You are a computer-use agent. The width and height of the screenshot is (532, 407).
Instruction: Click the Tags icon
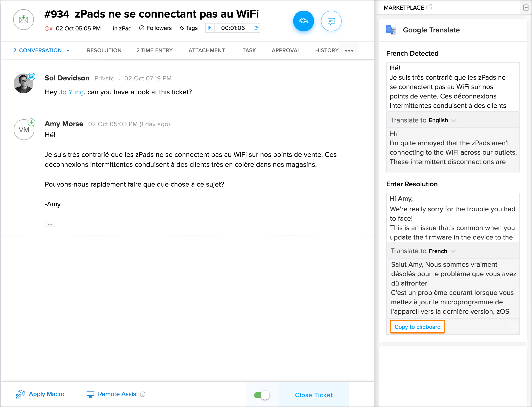pyautogui.click(x=182, y=28)
